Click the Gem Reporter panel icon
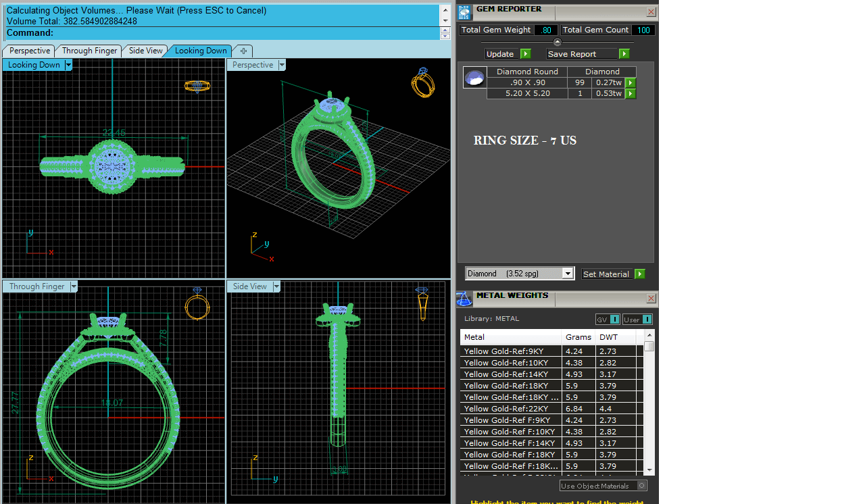 point(465,12)
